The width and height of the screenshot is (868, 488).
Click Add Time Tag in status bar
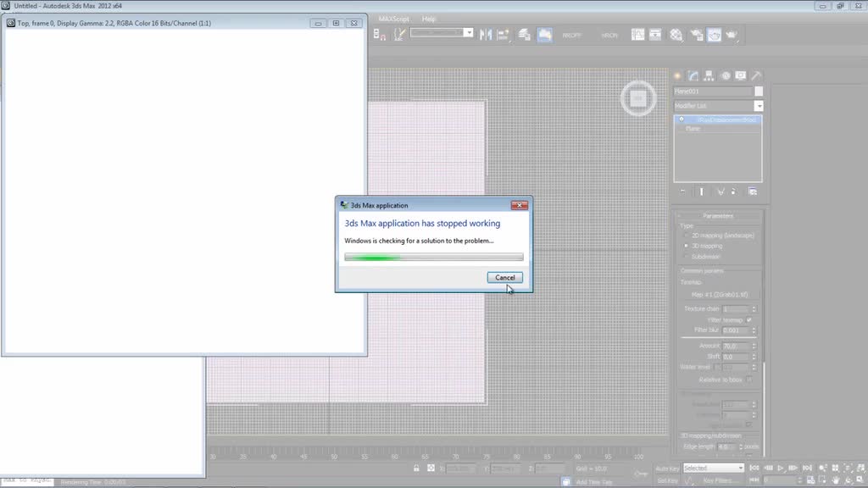point(594,482)
